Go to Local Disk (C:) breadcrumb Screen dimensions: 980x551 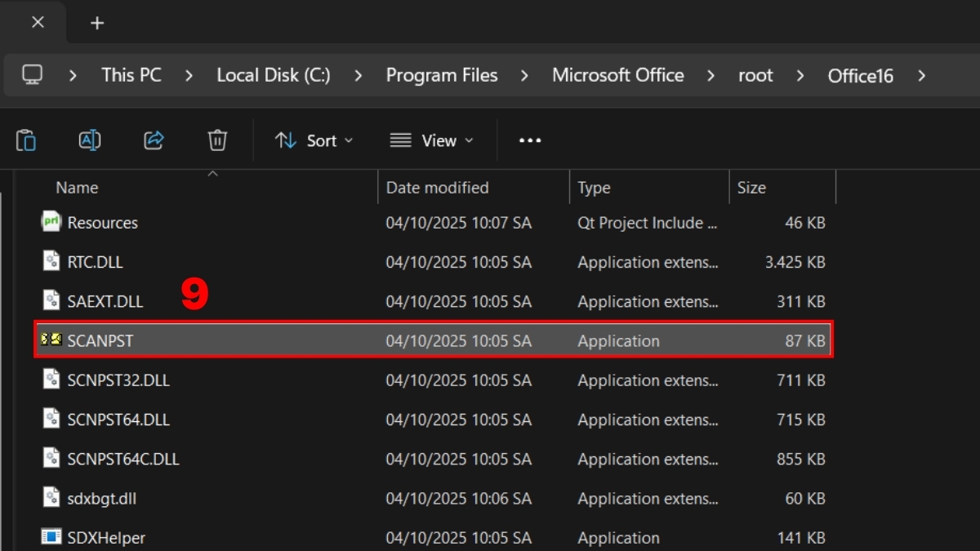click(x=273, y=76)
